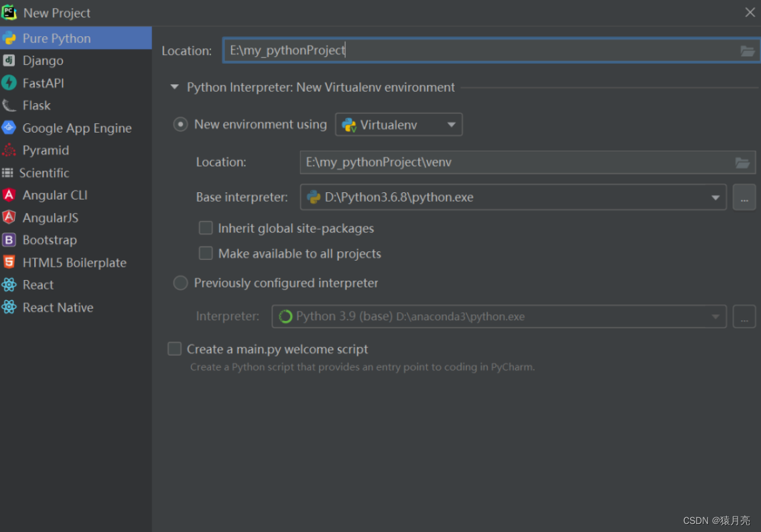761x532 pixels.
Task: Click ellipsis button beside Base interpreter
Action: point(744,197)
